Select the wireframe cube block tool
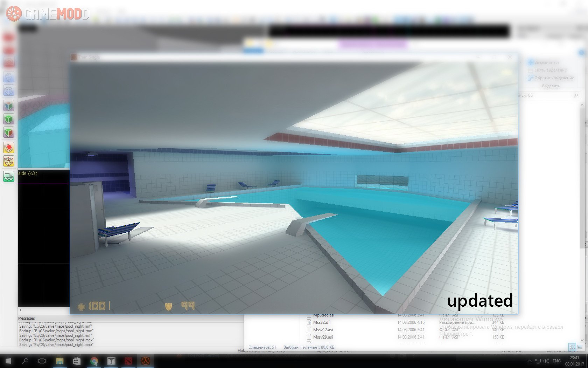The height and width of the screenshot is (368, 588). [9, 90]
